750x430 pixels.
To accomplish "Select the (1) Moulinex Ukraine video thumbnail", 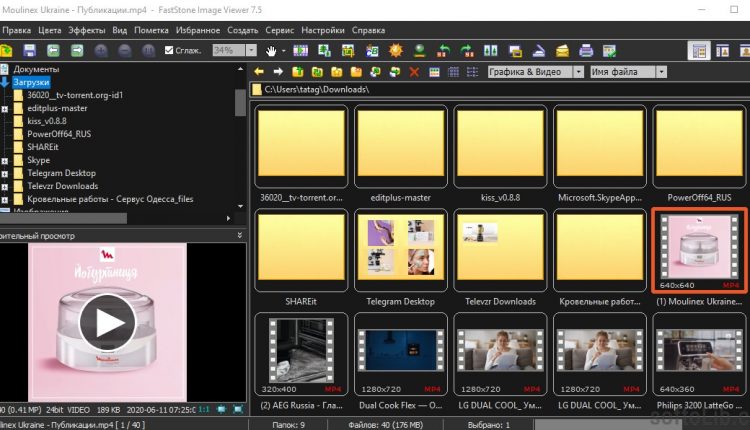I will click(x=699, y=250).
